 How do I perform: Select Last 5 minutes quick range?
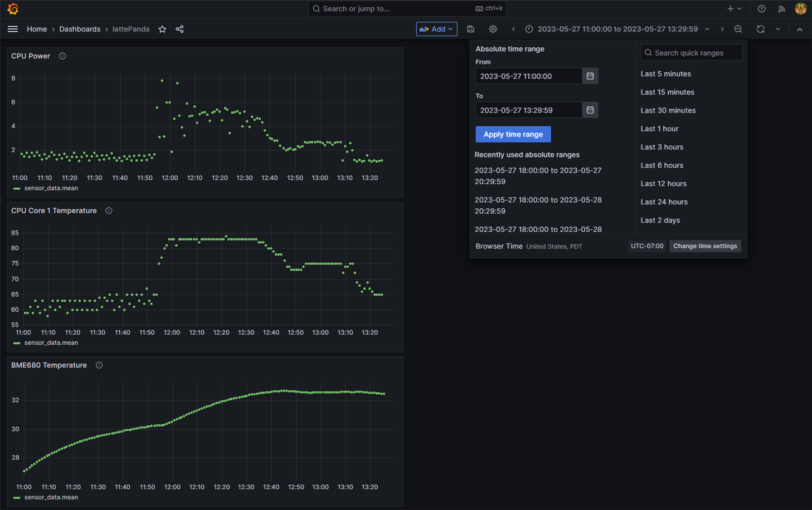(x=665, y=73)
